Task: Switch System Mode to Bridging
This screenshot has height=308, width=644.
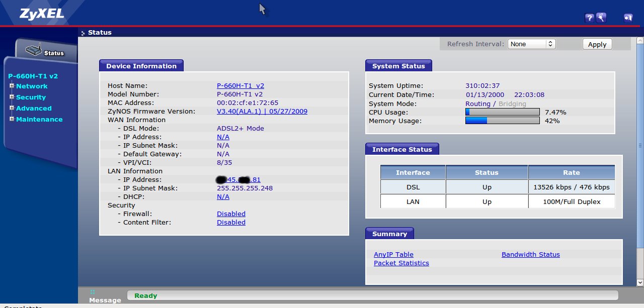Action: click(x=512, y=104)
